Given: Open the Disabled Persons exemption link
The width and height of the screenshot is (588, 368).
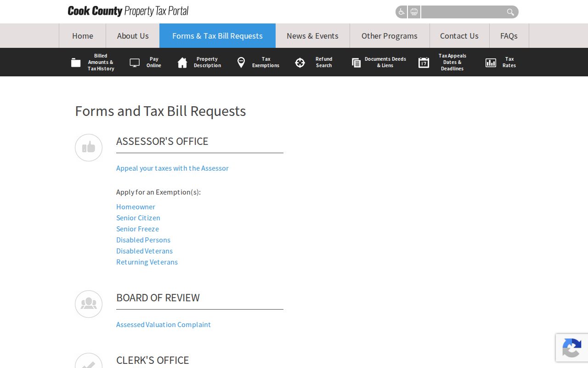Looking at the screenshot, I should click(x=143, y=240).
